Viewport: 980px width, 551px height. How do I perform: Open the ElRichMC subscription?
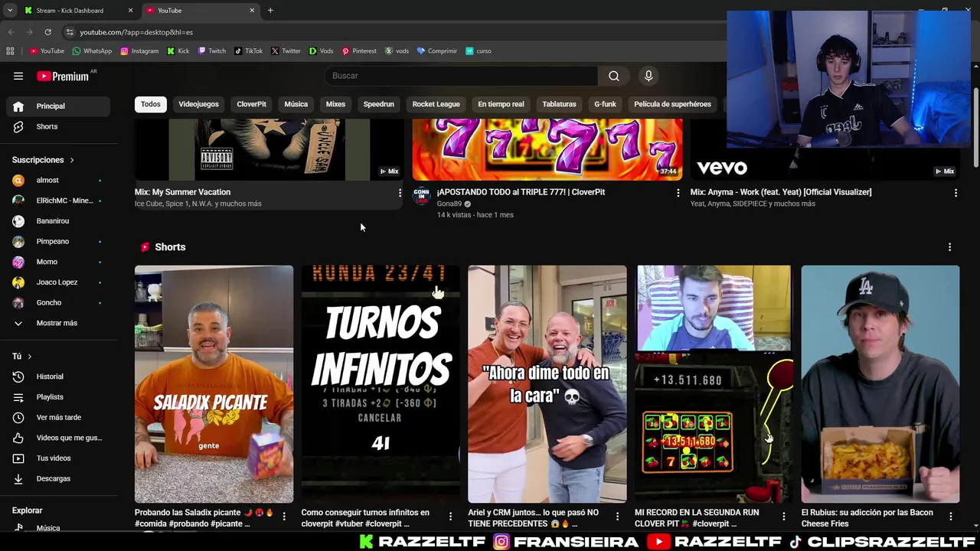pos(57,201)
